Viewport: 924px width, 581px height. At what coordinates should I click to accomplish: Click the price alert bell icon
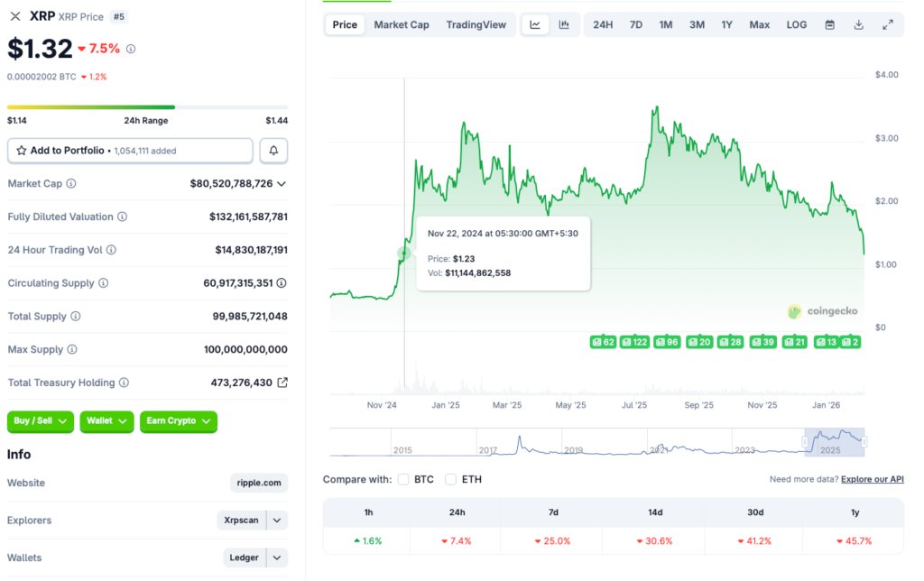tap(273, 150)
